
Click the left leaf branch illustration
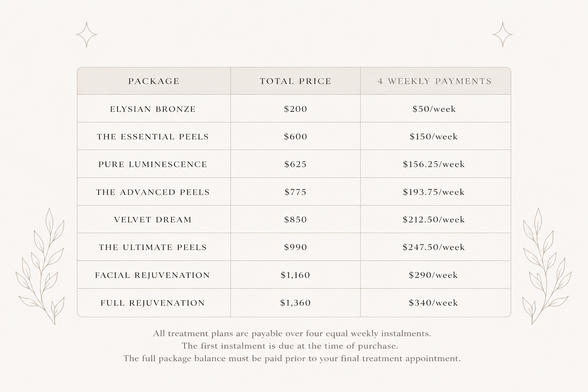point(41,266)
